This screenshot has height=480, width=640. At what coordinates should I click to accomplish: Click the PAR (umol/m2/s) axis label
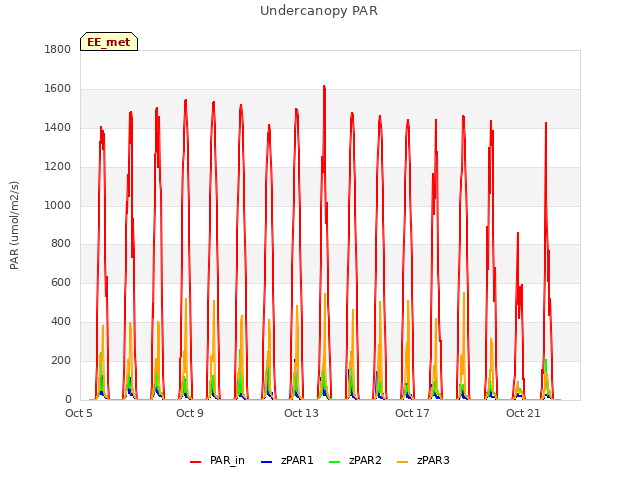point(14,225)
